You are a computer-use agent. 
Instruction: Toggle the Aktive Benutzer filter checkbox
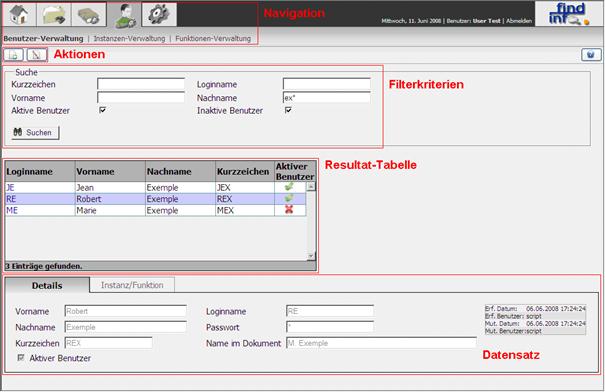(103, 110)
